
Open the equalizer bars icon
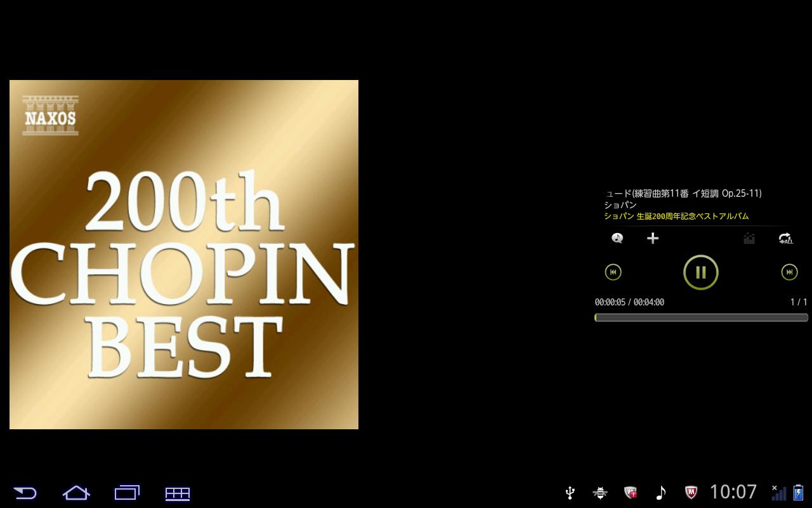coord(749,239)
